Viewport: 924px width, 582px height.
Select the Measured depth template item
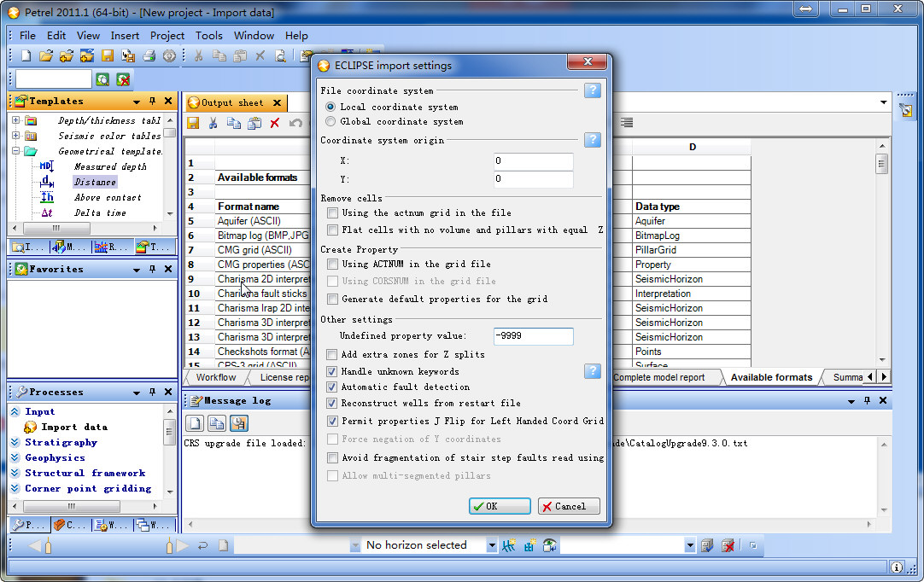pos(110,166)
